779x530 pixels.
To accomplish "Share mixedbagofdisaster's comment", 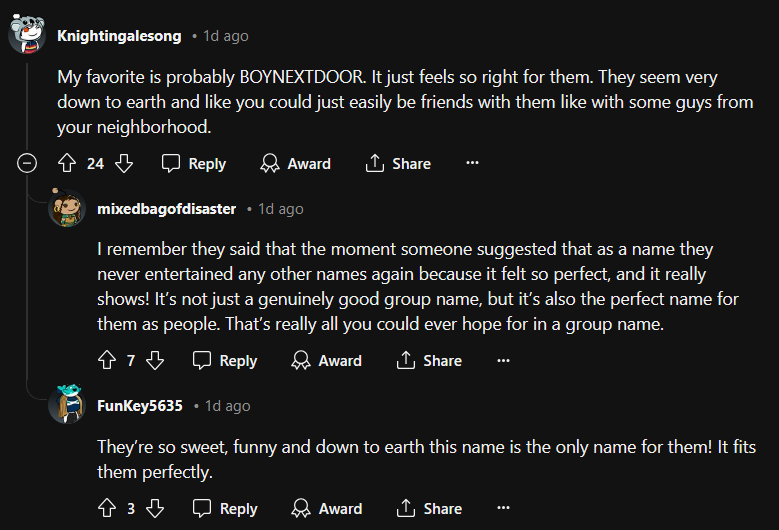I will pos(429,360).
